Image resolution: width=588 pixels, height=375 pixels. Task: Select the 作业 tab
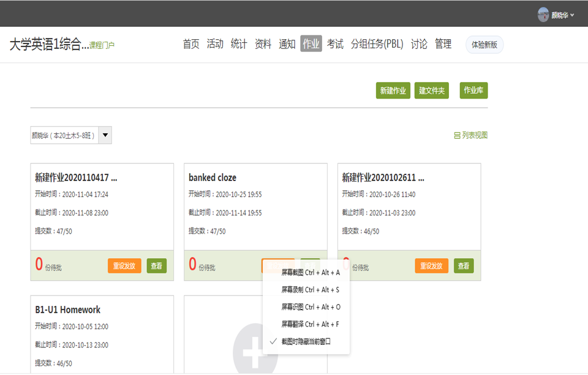click(311, 44)
